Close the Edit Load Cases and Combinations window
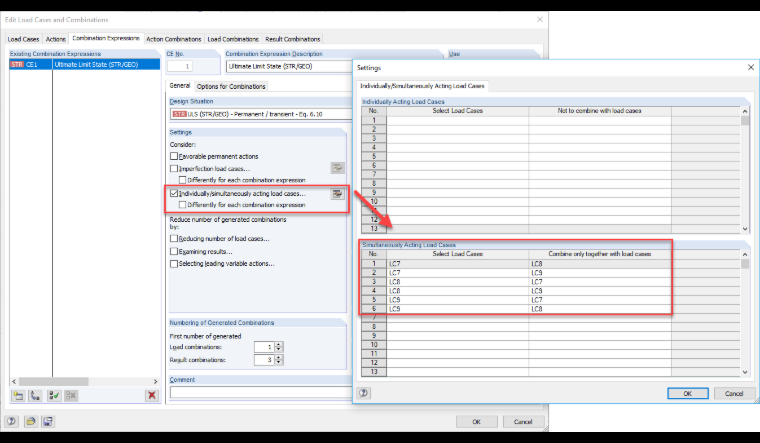 click(539, 19)
